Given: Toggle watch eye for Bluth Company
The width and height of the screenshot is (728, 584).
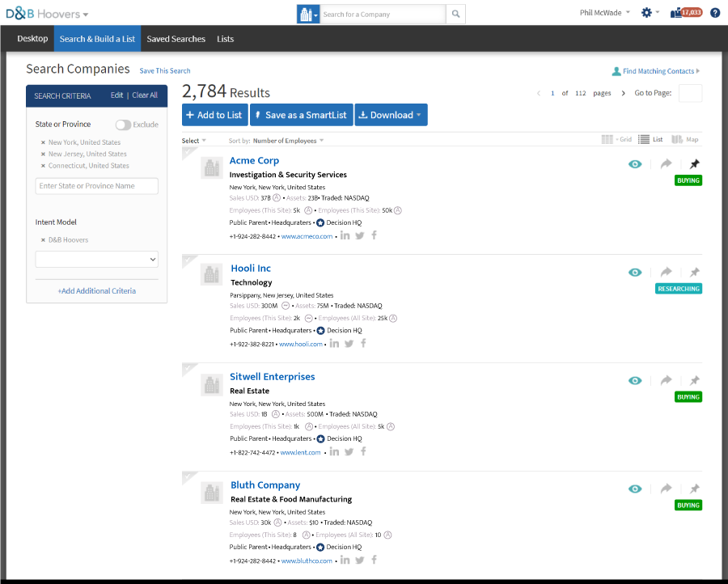Looking at the screenshot, I should click(635, 489).
